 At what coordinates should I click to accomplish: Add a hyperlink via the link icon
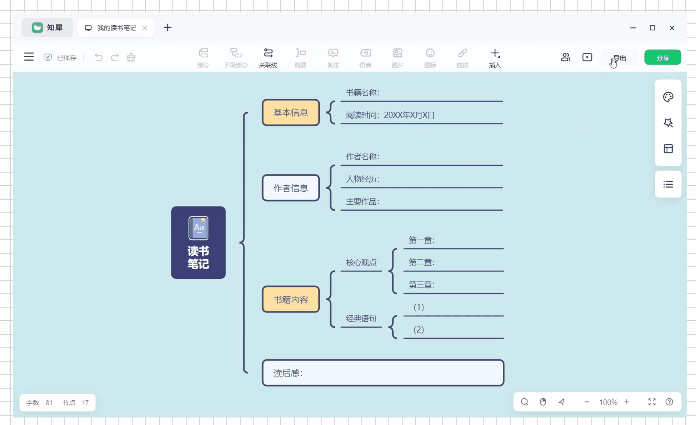[x=463, y=58]
